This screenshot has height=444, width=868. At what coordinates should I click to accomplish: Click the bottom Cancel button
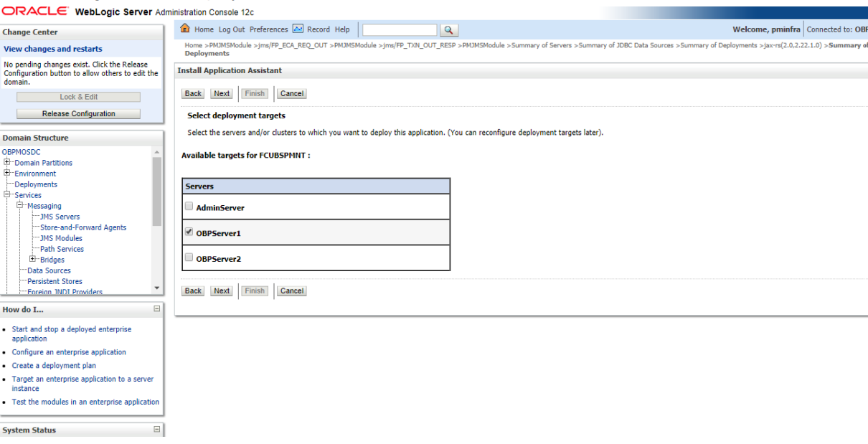292,291
